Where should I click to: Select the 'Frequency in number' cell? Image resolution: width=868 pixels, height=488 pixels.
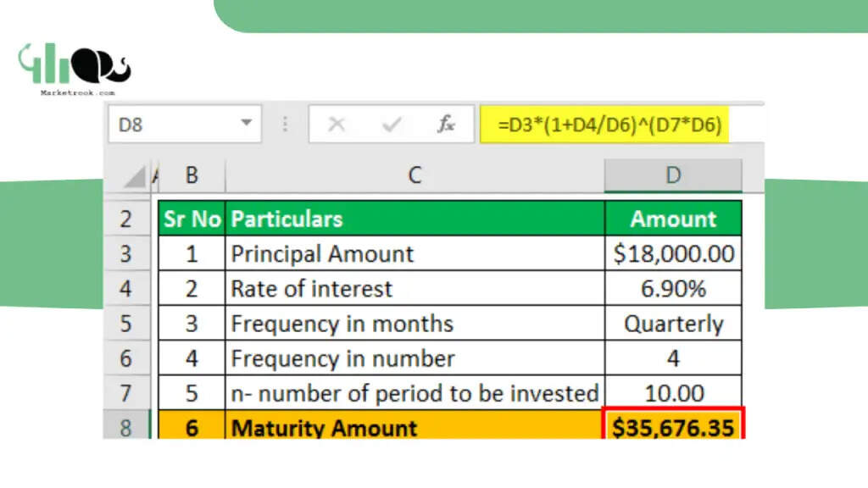415,358
